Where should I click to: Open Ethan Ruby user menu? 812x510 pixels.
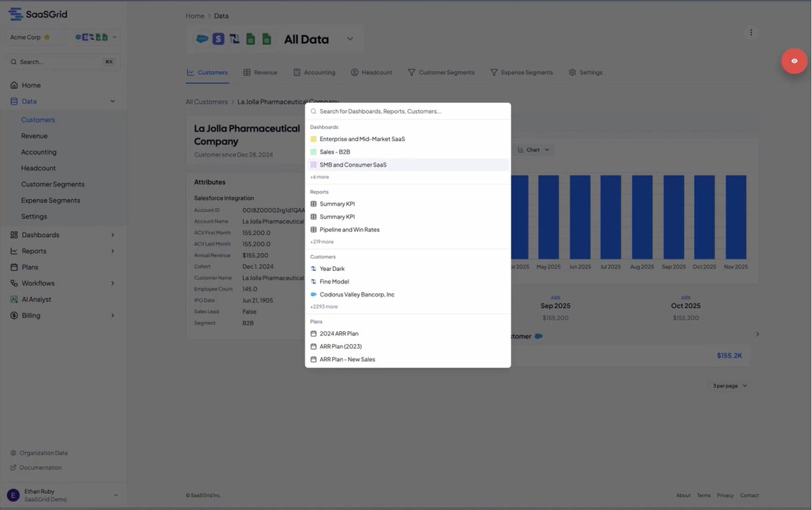64,495
